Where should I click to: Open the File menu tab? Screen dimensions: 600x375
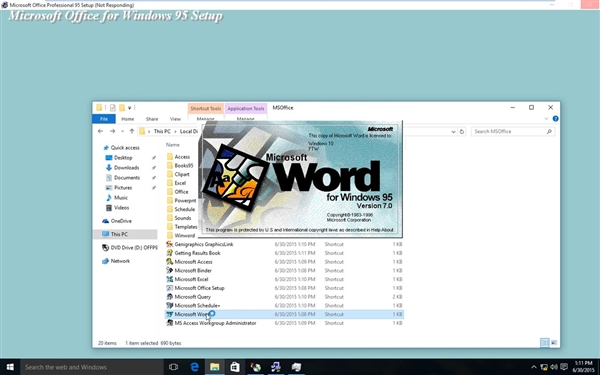104,119
